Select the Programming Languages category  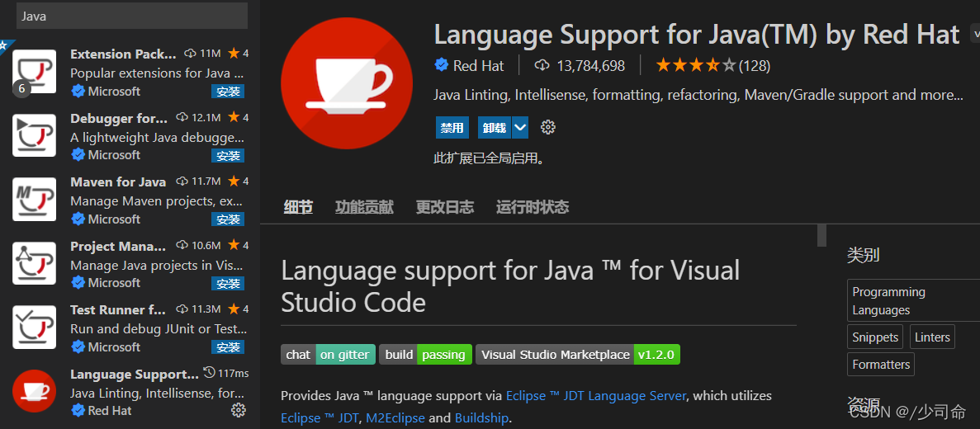click(914, 300)
